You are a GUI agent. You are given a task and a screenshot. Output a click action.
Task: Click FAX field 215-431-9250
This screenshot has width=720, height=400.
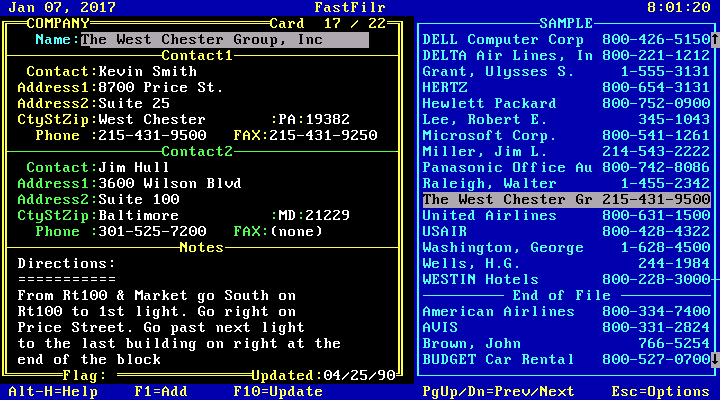click(323, 135)
